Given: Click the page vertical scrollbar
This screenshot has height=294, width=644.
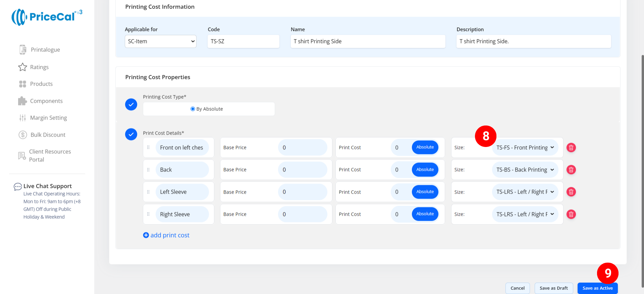Looking at the screenshot, I should coord(642,168).
